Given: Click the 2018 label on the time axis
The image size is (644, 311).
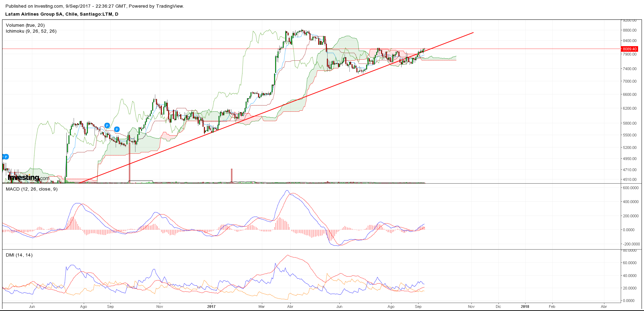Looking at the screenshot, I should [525, 306].
